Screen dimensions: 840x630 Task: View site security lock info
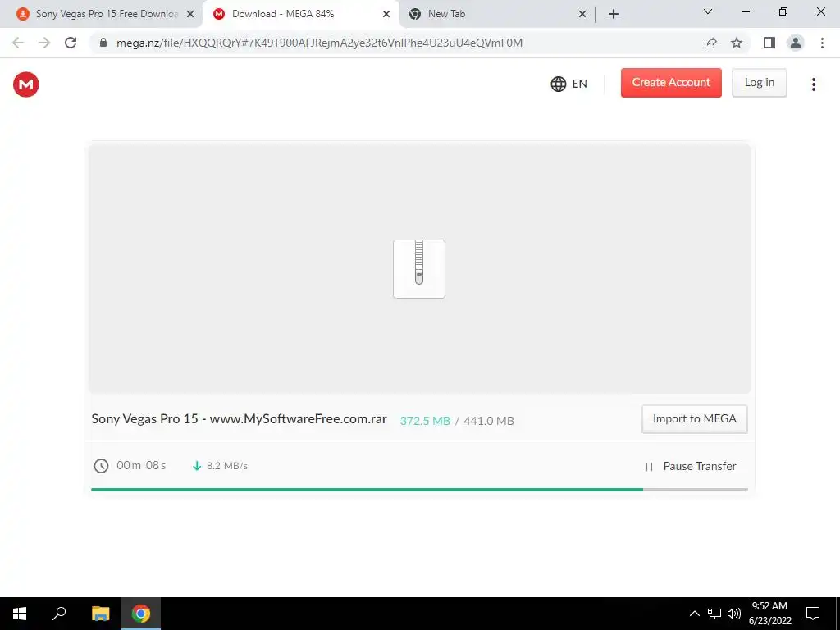103,43
